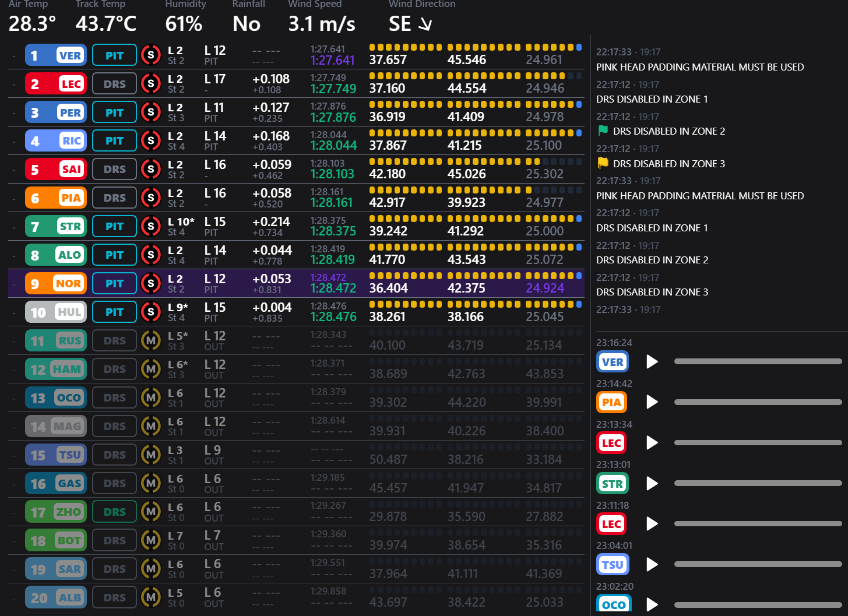
Task: Seek in the PIA radio clip progress bar
Action: [x=758, y=402]
